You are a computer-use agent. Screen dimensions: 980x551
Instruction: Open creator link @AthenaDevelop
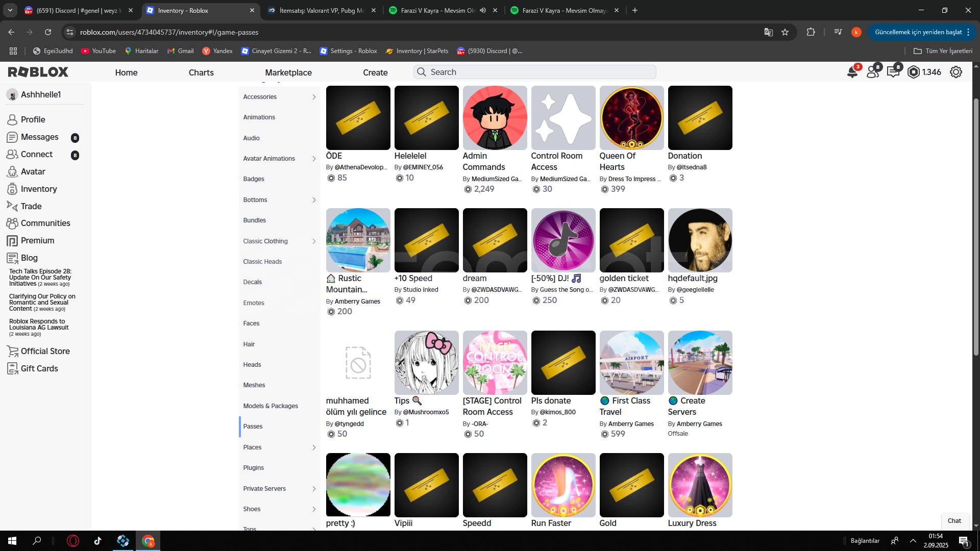[x=360, y=167]
